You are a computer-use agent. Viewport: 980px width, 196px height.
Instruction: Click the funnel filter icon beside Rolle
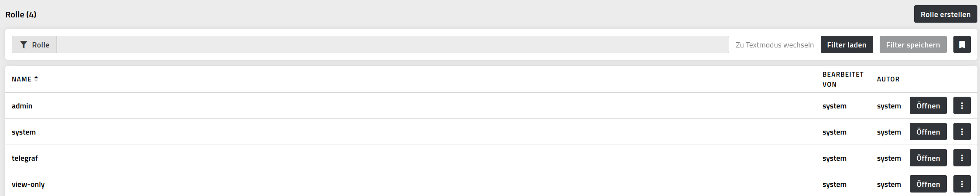point(24,45)
